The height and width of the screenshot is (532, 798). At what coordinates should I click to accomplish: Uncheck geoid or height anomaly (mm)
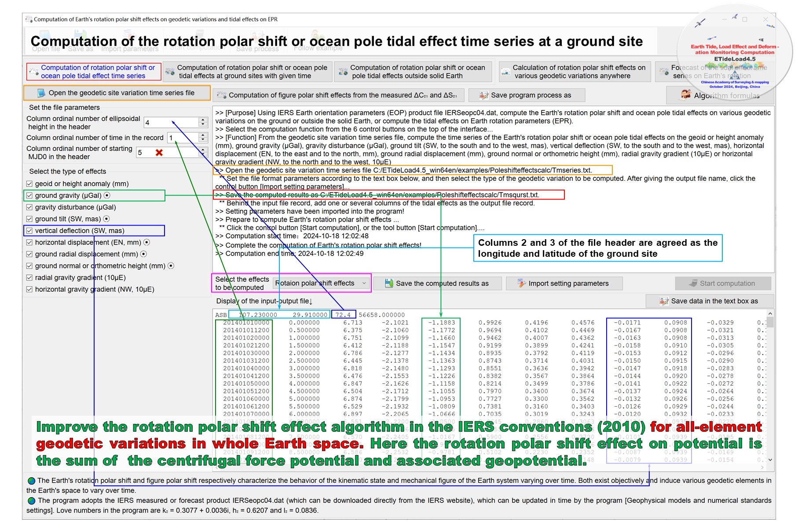[29, 184]
